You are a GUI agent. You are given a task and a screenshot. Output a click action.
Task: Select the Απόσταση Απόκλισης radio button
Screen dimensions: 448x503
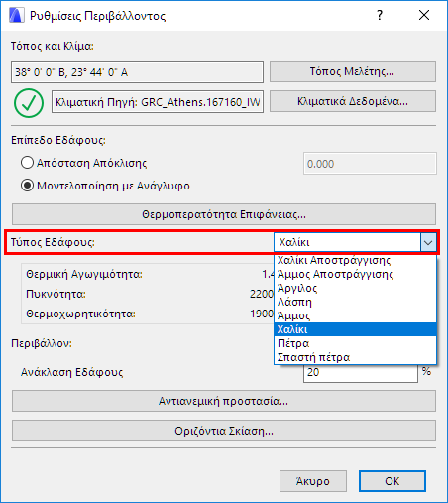[27, 163]
